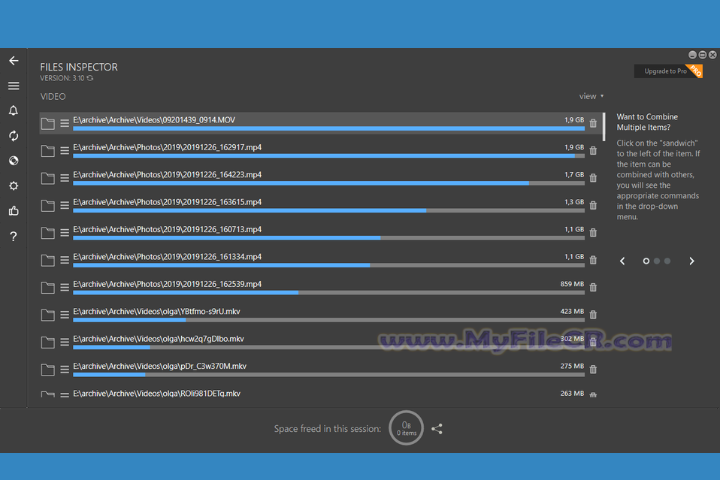Click the version update refresh icon

tap(90, 78)
